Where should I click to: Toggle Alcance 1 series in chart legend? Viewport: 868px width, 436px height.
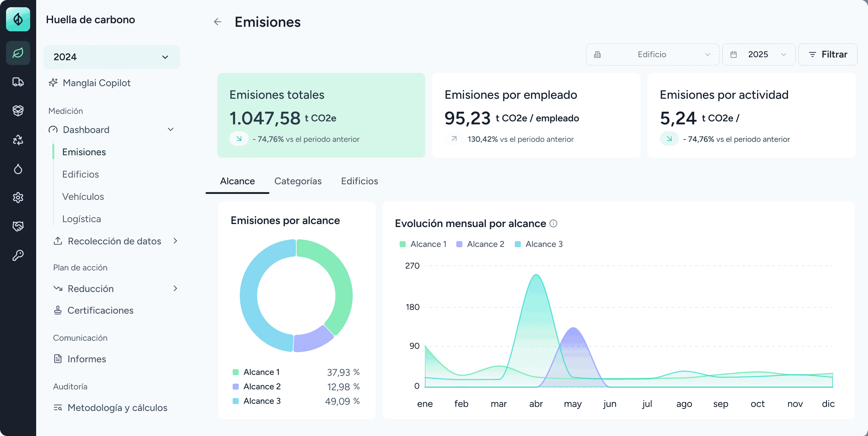tap(423, 244)
